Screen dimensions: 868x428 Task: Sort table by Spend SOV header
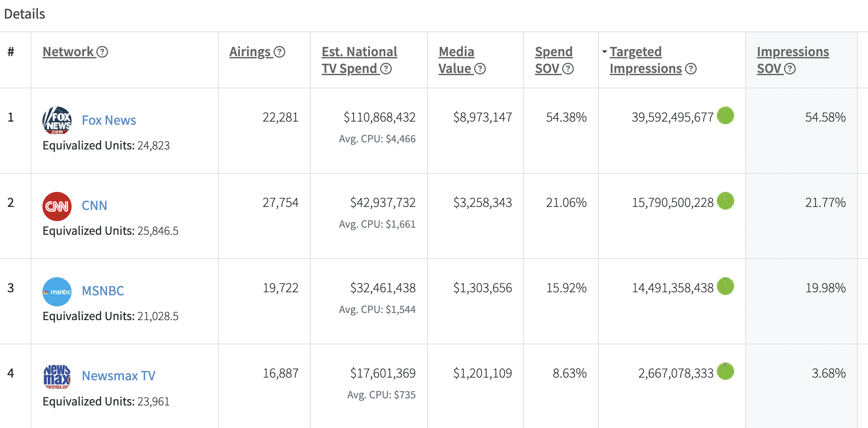tap(554, 60)
